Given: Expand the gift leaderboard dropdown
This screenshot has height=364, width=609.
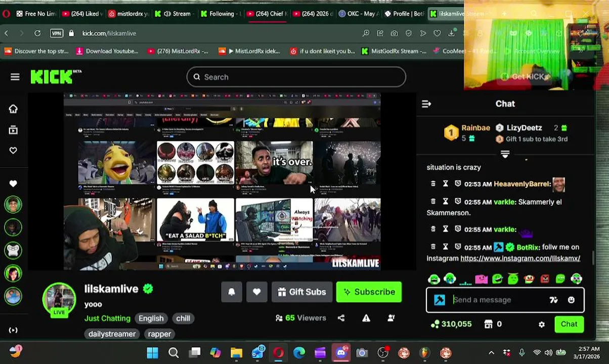Looking at the screenshot, I should click(505, 154).
